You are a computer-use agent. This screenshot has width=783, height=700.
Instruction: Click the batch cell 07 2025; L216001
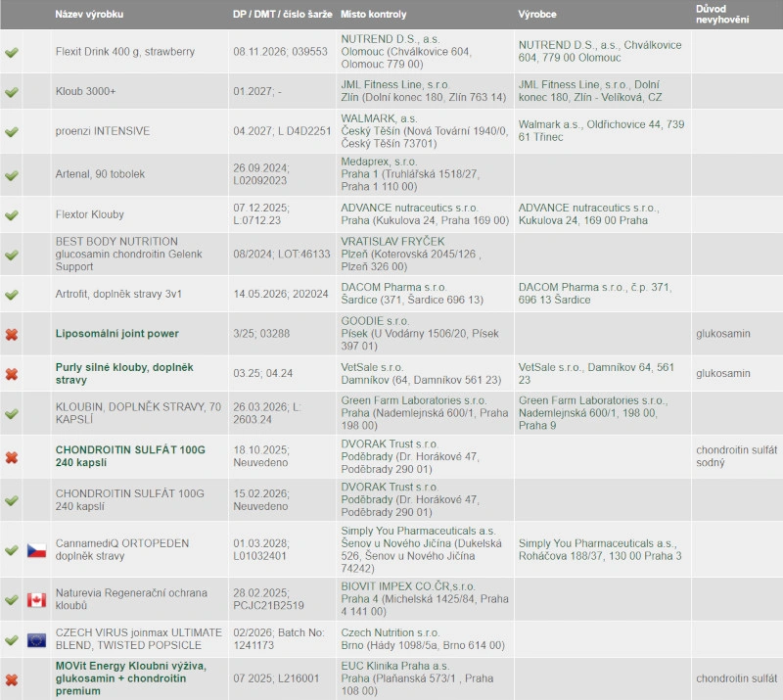point(276,678)
